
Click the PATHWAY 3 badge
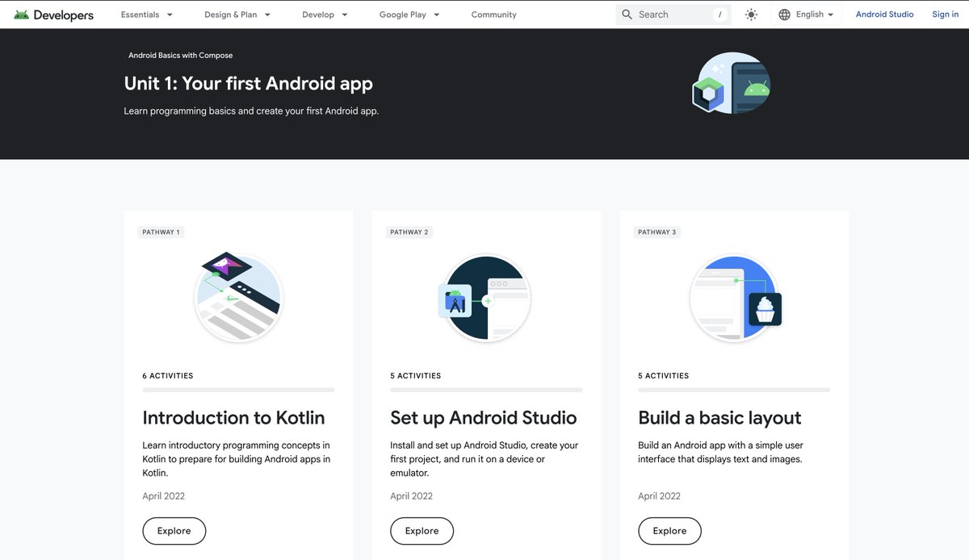(657, 232)
